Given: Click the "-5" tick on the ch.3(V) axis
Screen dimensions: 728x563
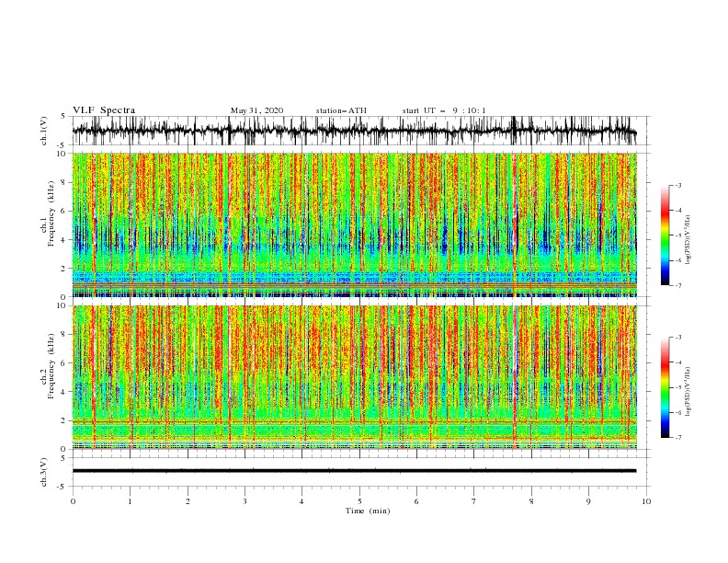Looking at the screenshot, I should point(62,487).
